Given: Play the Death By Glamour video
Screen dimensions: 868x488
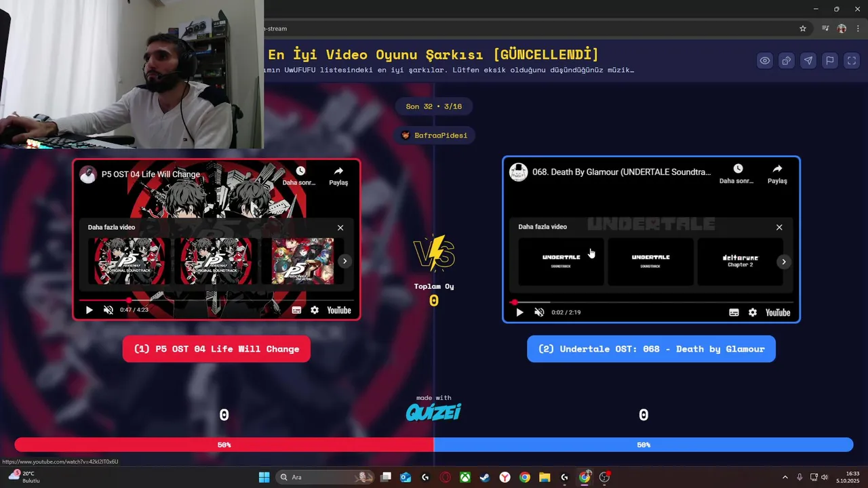Looking at the screenshot, I should tap(519, 312).
